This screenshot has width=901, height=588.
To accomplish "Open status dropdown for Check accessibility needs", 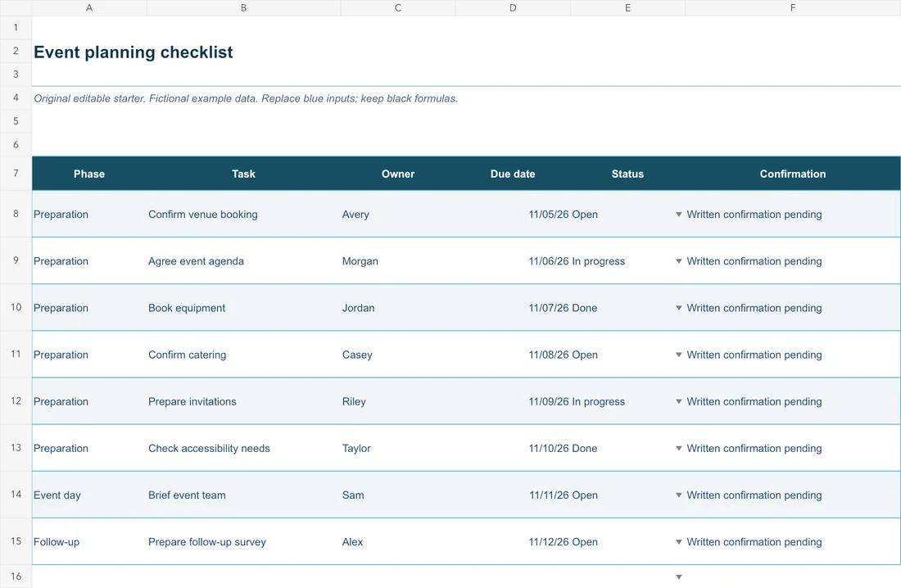I will [x=679, y=448].
